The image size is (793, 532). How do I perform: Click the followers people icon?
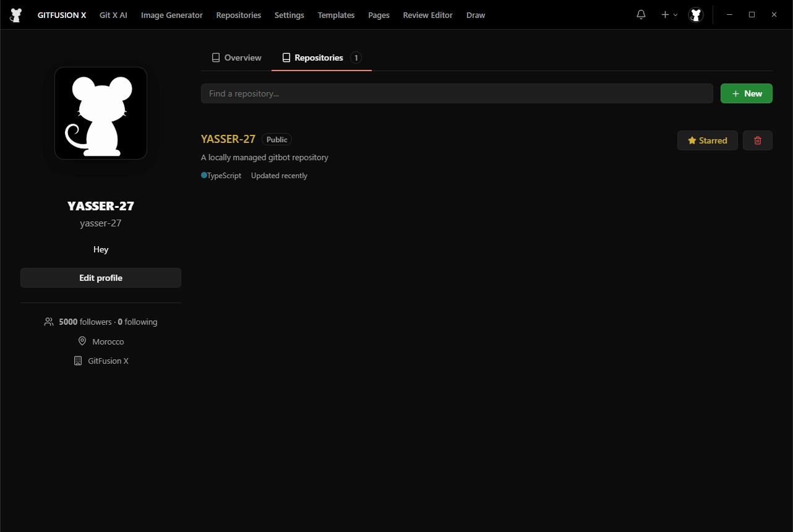pyautogui.click(x=49, y=322)
